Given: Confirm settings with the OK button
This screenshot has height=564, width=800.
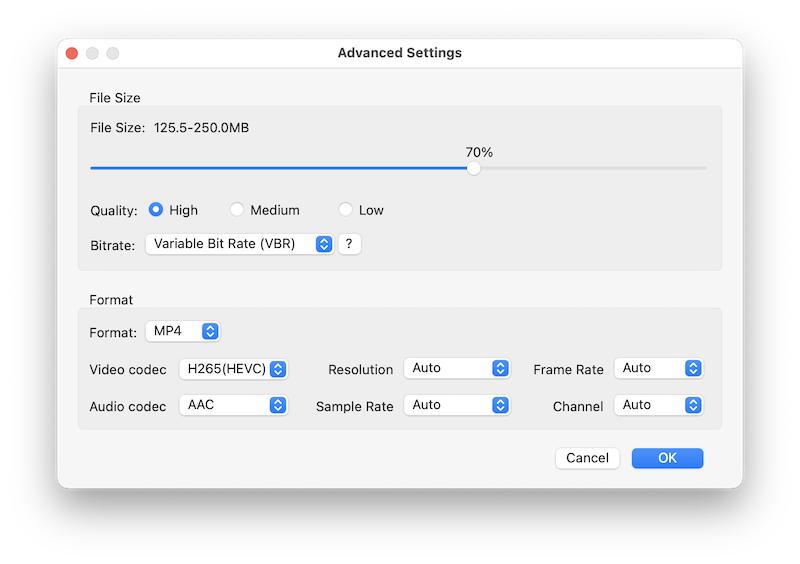Looking at the screenshot, I should [667, 458].
